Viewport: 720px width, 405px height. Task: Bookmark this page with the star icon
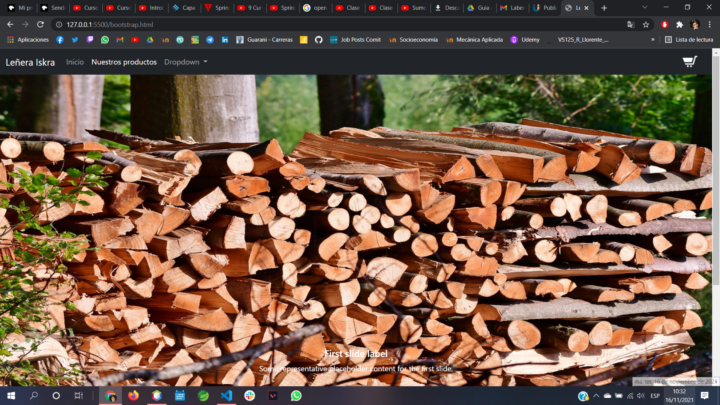(x=646, y=24)
